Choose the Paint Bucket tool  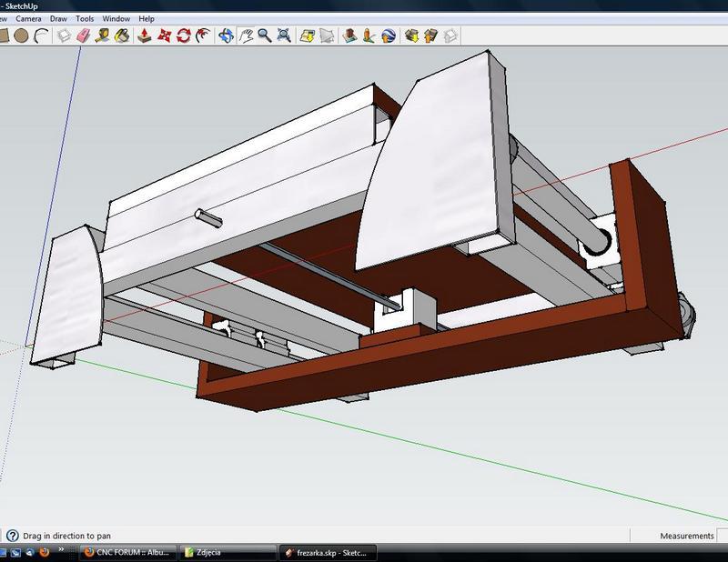[122, 35]
